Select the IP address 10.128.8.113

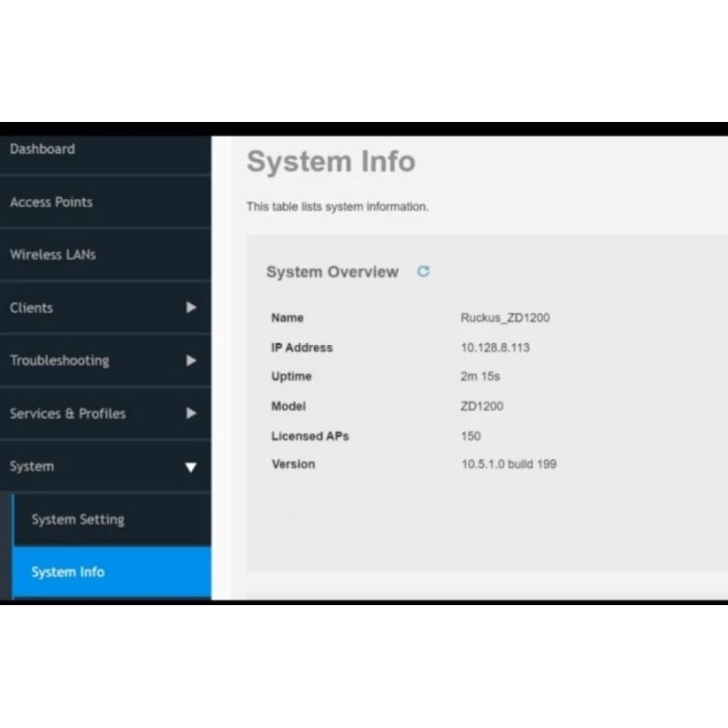(x=495, y=348)
